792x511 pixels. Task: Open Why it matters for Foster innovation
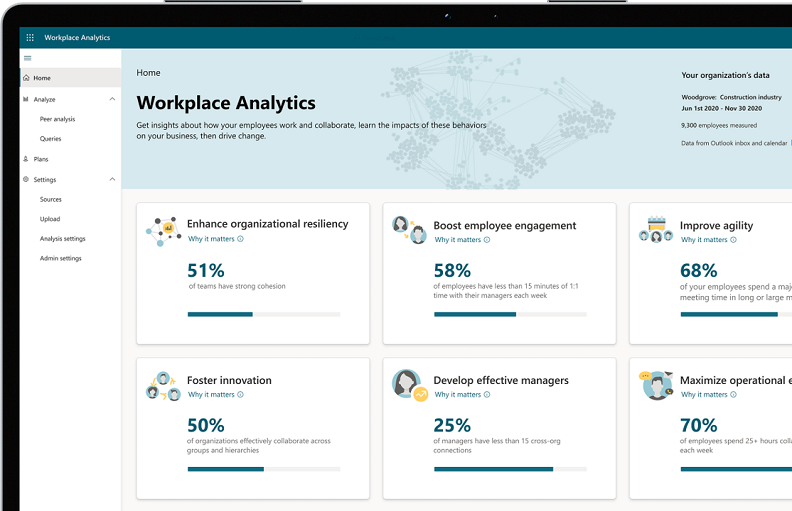(211, 394)
